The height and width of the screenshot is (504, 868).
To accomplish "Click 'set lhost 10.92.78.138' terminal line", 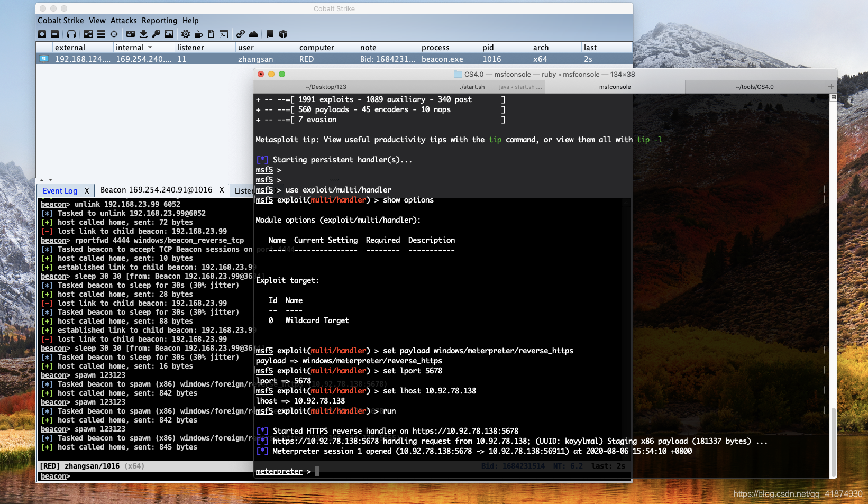I will (x=366, y=391).
